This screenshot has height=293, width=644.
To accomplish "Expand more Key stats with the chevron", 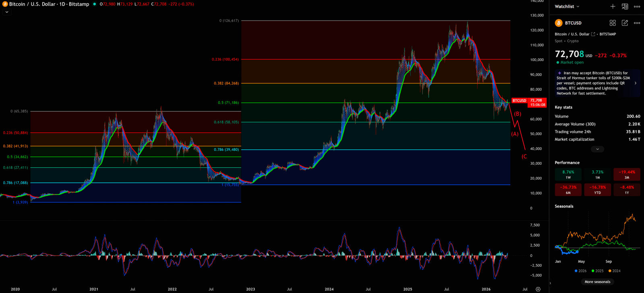I will 597,149.
